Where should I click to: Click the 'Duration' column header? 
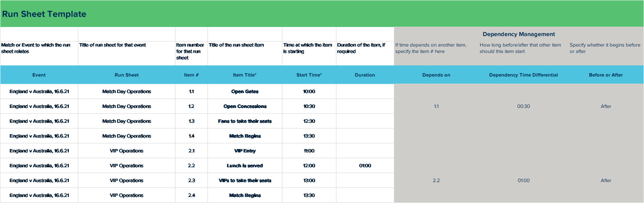(365, 75)
